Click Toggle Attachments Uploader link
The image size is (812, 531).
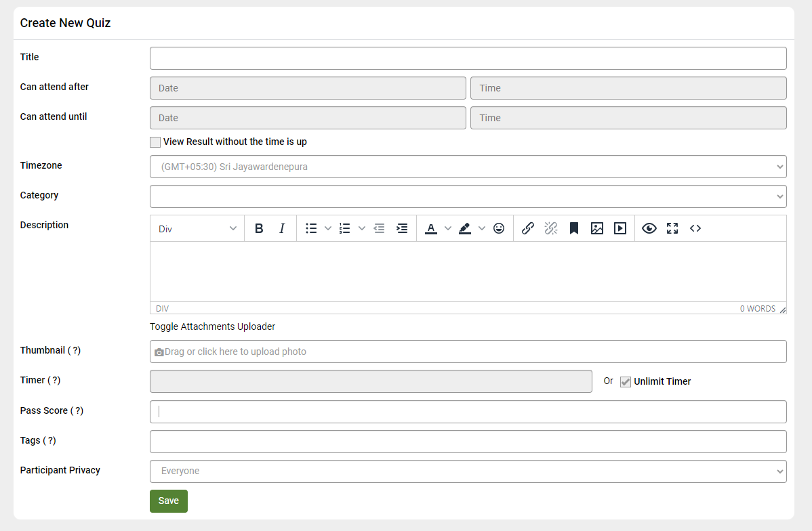[x=212, y=326]
